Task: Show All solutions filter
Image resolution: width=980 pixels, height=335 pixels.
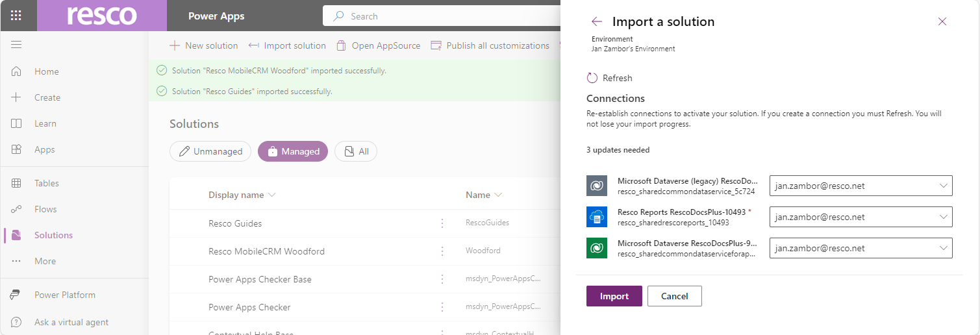Action: tap(356, 151)
